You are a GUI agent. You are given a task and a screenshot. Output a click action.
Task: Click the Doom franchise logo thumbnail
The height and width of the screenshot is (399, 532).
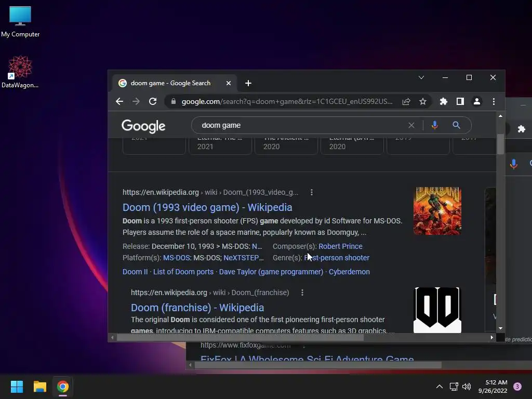coord(437,310)
